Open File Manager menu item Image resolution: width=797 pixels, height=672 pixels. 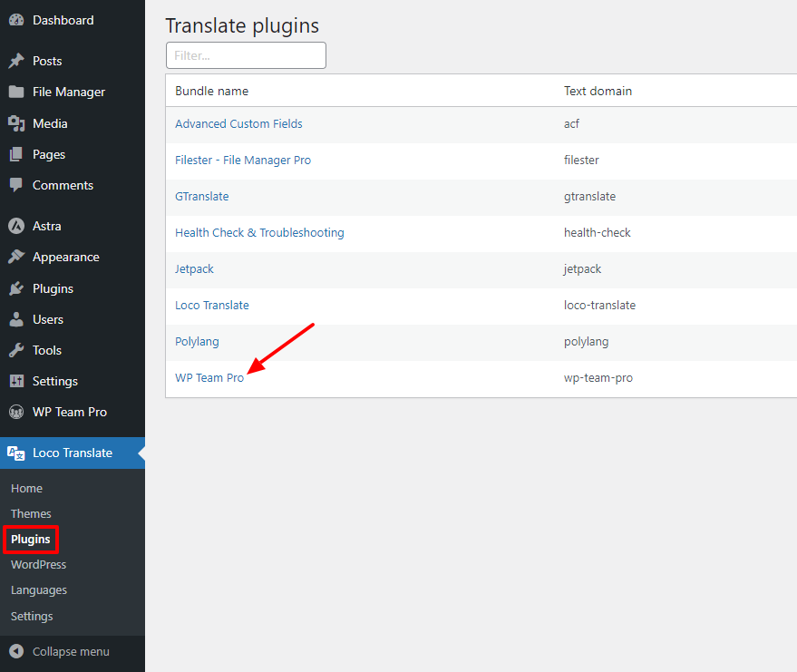[x=69, y=92]
